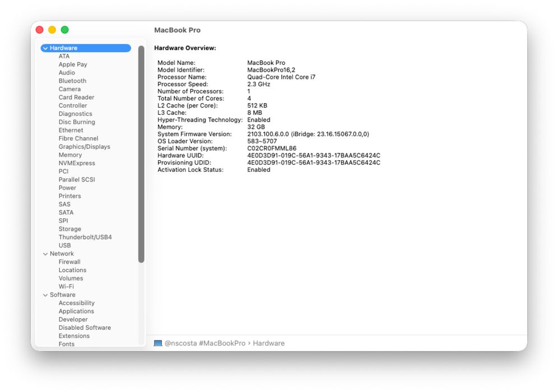The height and width of the screenshot is (392, 558).
Task: Click the processor name Quad-Core Intel Core i7
Action: tap(281, 77)
